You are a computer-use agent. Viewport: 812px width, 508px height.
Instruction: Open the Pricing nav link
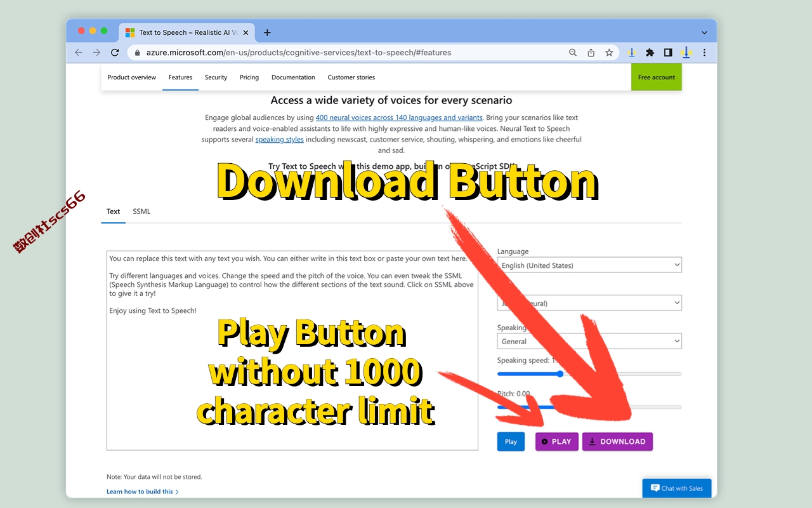pos(249,77)
